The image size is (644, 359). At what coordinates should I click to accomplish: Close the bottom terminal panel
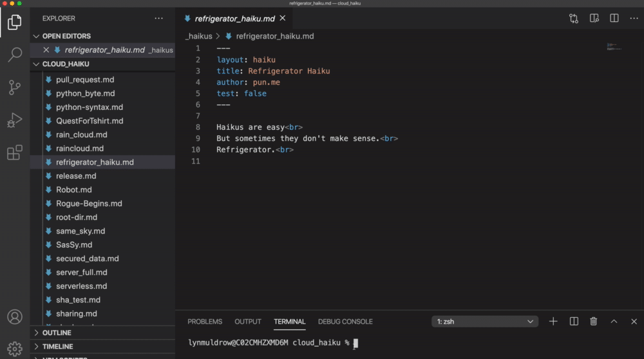[634, 322]
